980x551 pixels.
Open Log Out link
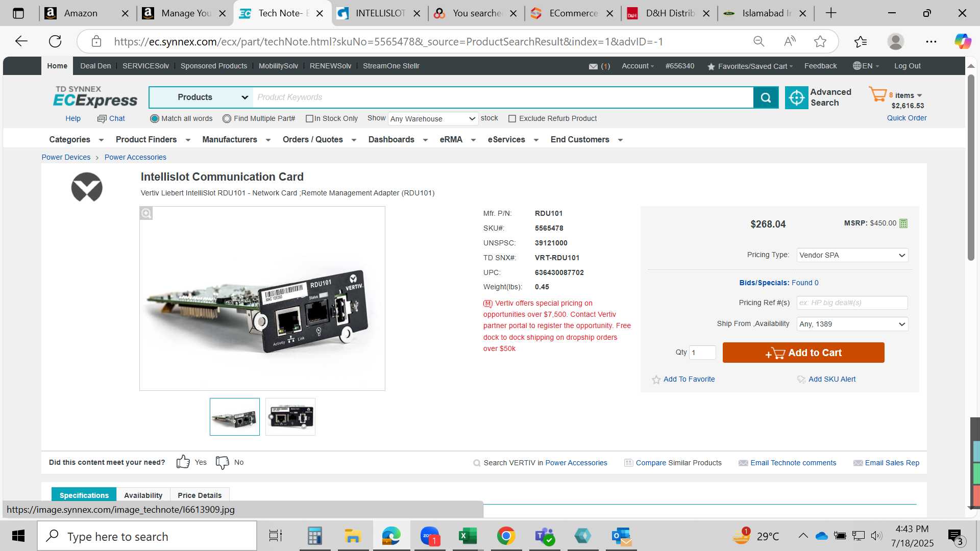[x=907, y=66]
